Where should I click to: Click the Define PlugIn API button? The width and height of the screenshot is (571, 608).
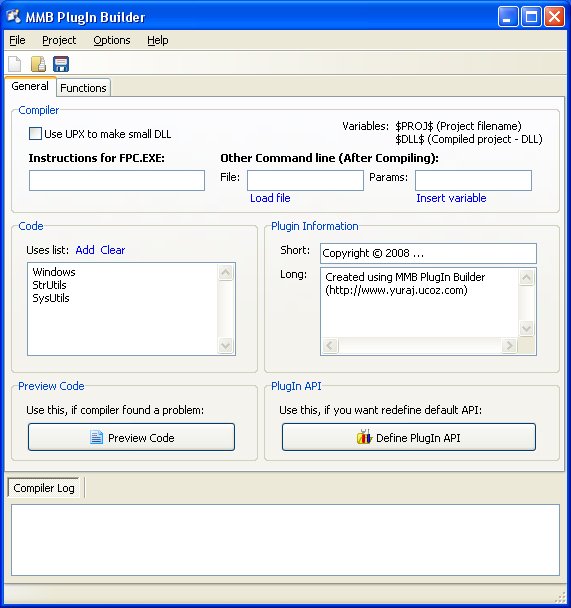point(409,437)
